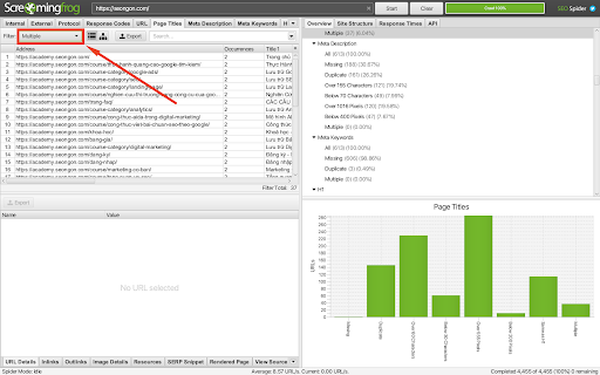Open the API tab
The image size is (600, 375).
(x=433, y=23)
